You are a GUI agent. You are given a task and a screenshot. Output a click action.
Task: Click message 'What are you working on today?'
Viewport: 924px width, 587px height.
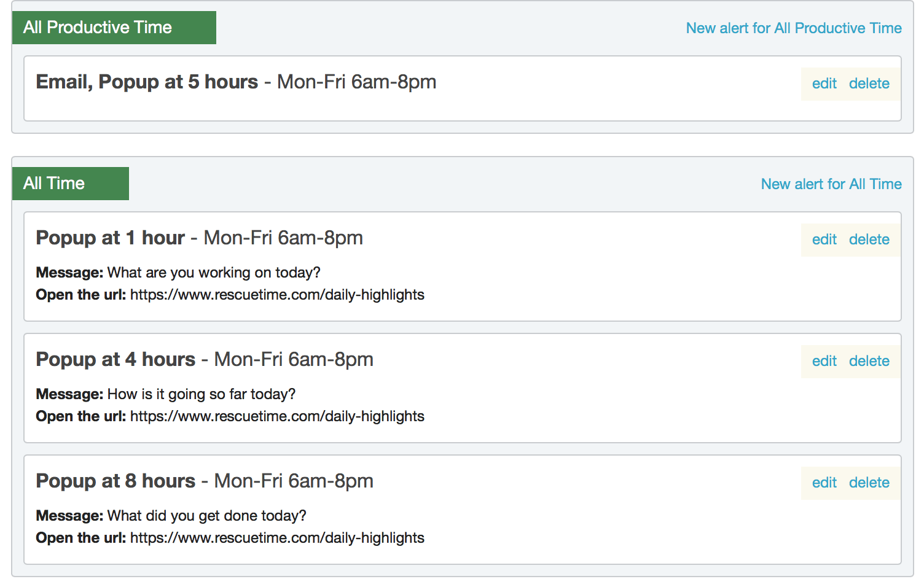pos(214,273)
